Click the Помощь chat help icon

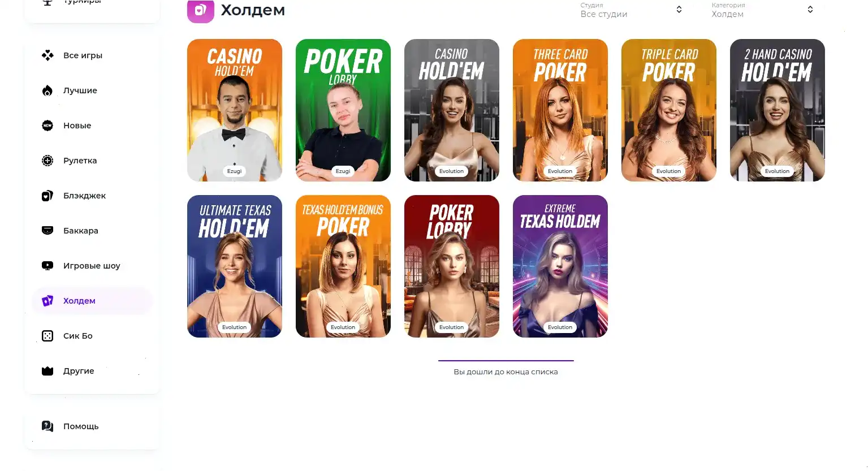pos(47,426)
